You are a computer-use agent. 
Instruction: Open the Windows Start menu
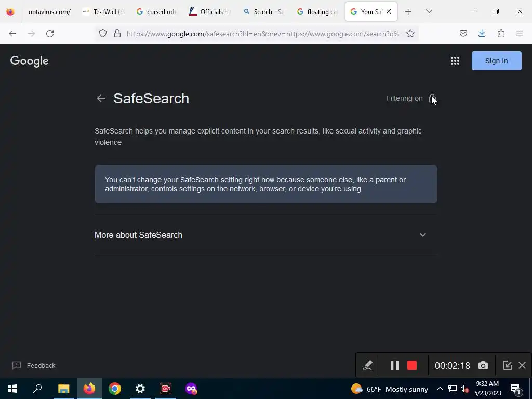coord(12,389)
